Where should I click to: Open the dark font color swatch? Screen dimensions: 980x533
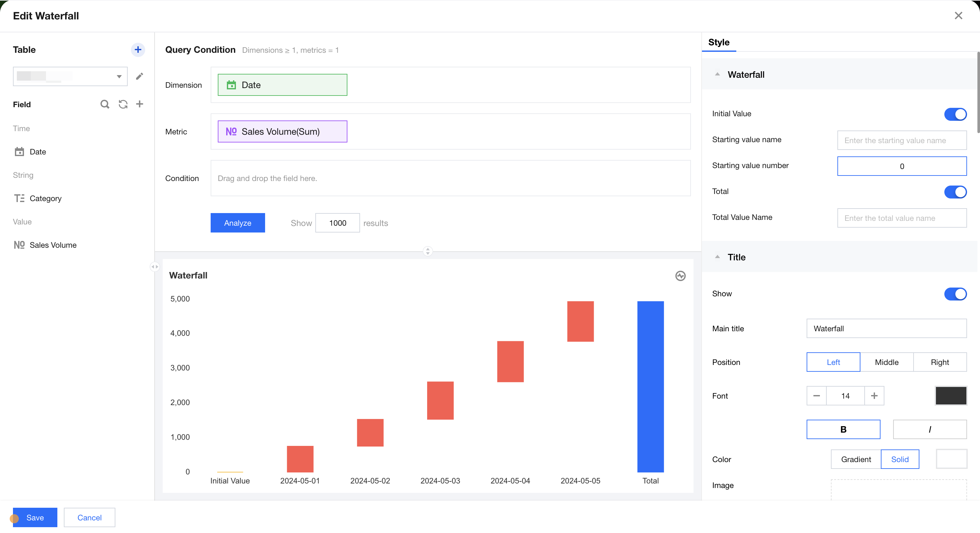coord(950,396)
